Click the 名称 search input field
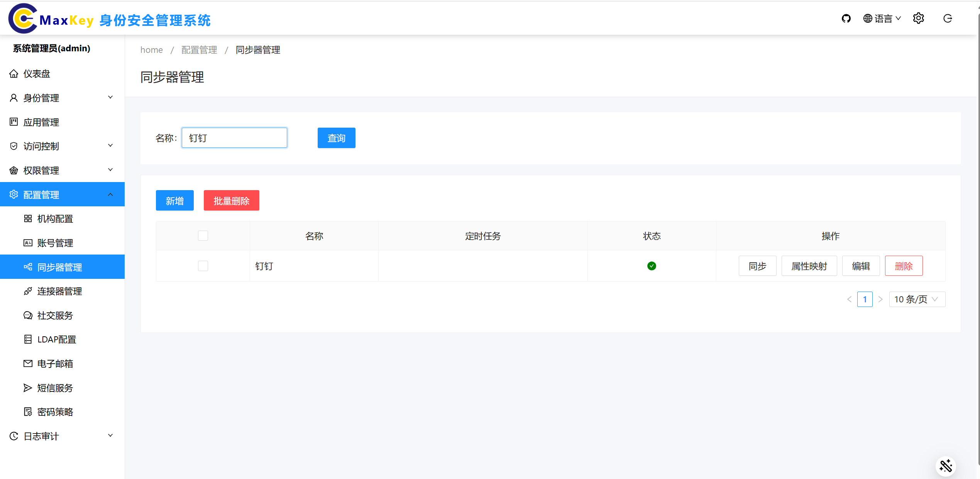 click(234, 138)
